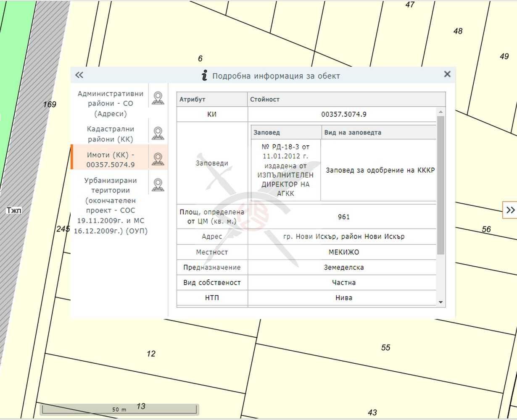Image resolution: width=517 pixels, height=420 pixels.
Task: Click the Стойност column header
Action: pos(346,100)
